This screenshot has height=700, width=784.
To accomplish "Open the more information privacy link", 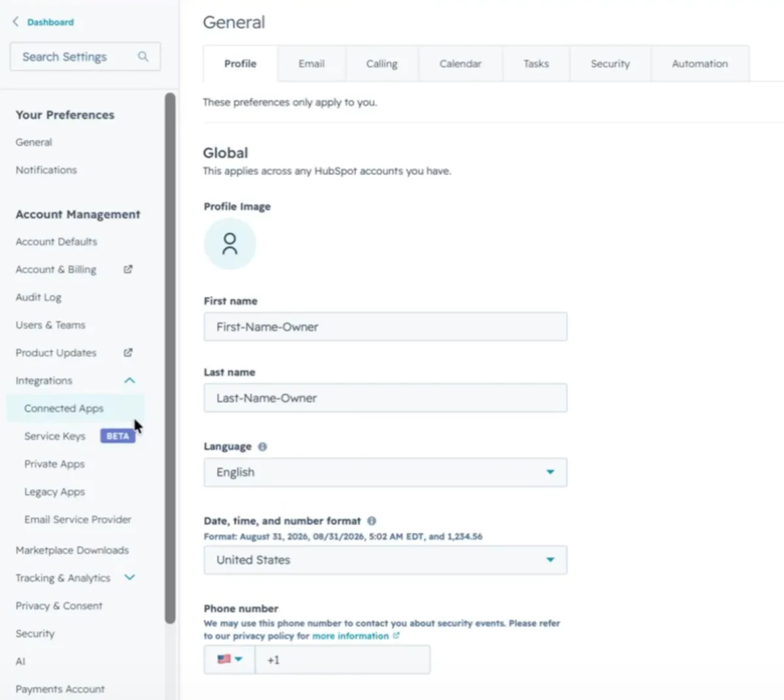I will coord(350,636).
